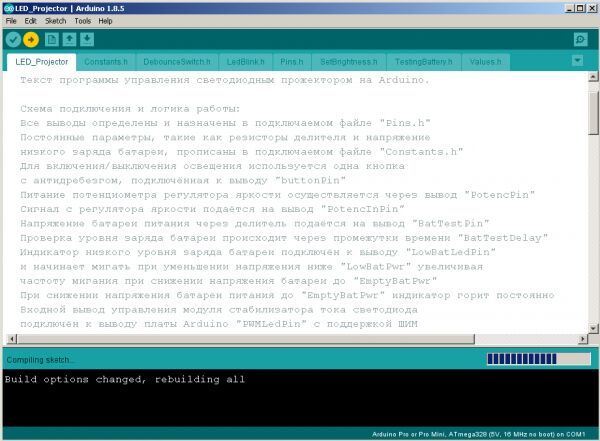Click the comment line mentioning "buttonPin"
The image size is (600, 441).
pyautogui.click(x=183, y=181)
